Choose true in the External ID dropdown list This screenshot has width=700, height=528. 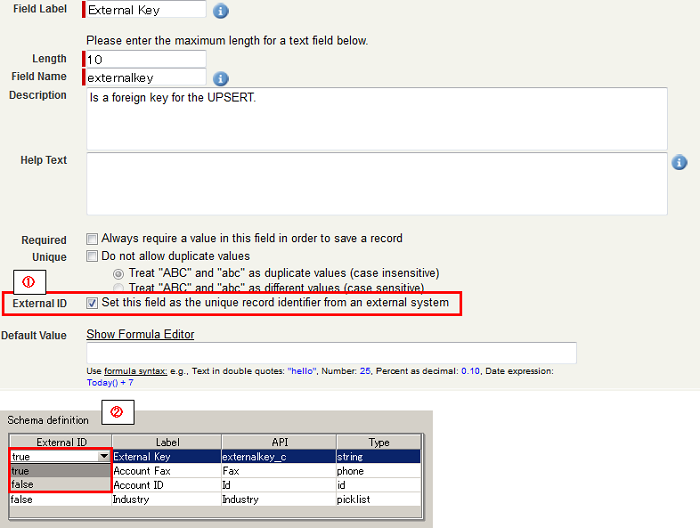pos(60,471)
